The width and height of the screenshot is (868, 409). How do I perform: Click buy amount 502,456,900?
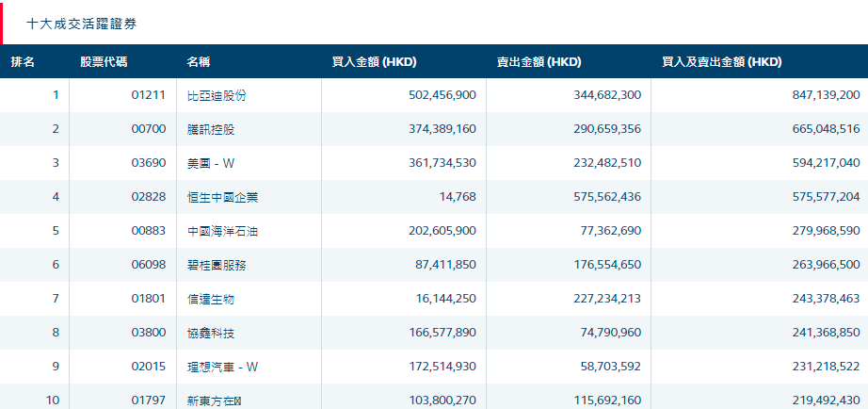click(442, 95)
